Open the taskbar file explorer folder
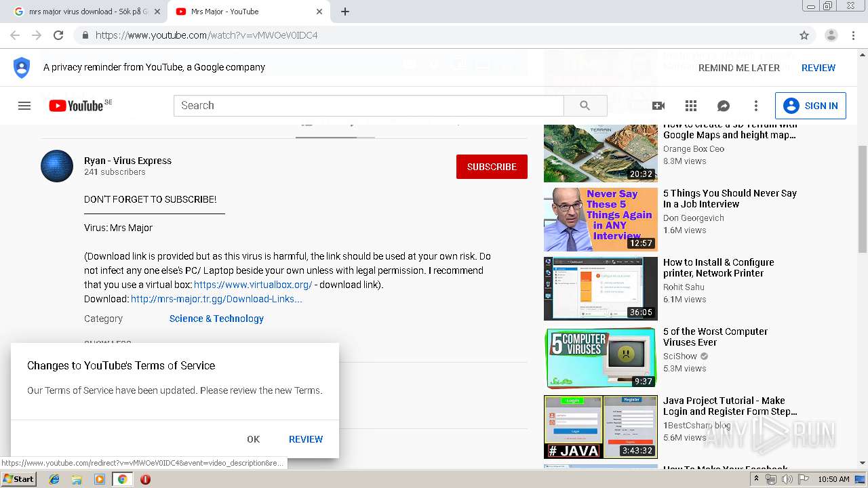The height and width of the screenshot is (488, 868). (77, 479)
